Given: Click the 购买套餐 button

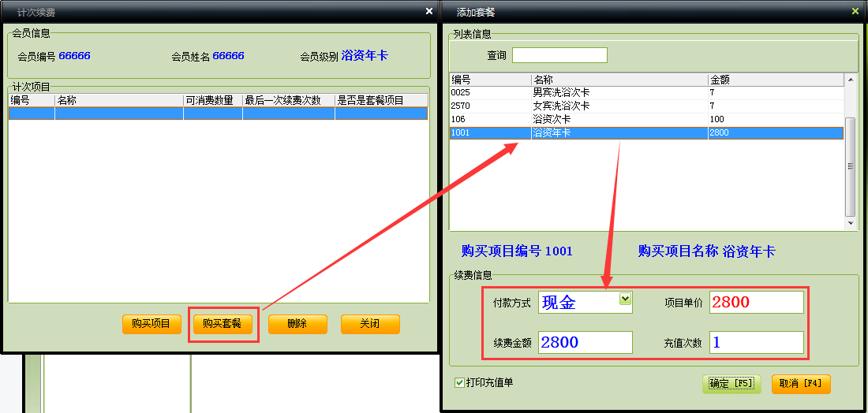Looking at the screenshot, I should 223,324.
